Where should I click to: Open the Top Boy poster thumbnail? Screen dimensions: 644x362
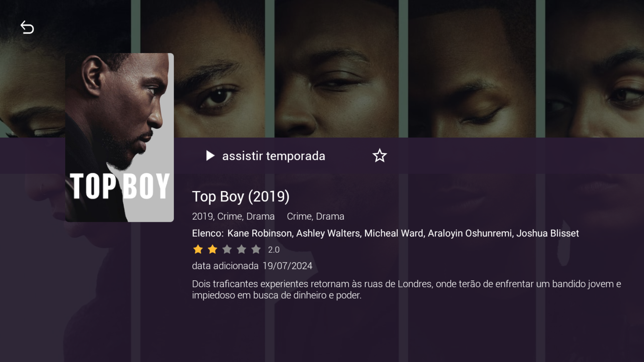click(x=120, y=137)
